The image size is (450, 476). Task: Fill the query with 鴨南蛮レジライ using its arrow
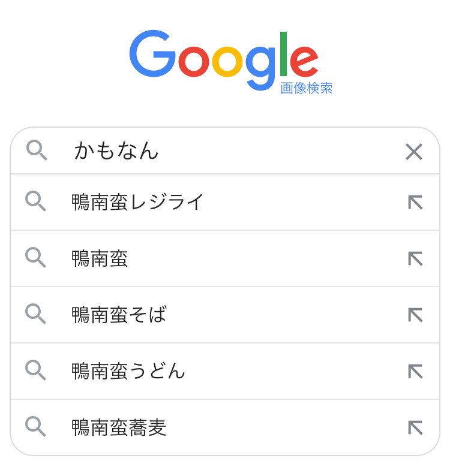click(415, 202)
